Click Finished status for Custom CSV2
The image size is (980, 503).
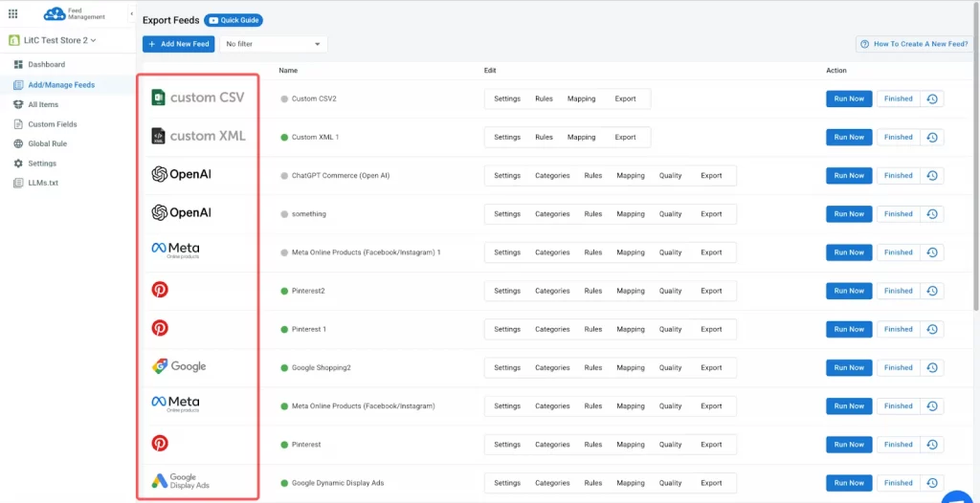click(x=898, y=98)
